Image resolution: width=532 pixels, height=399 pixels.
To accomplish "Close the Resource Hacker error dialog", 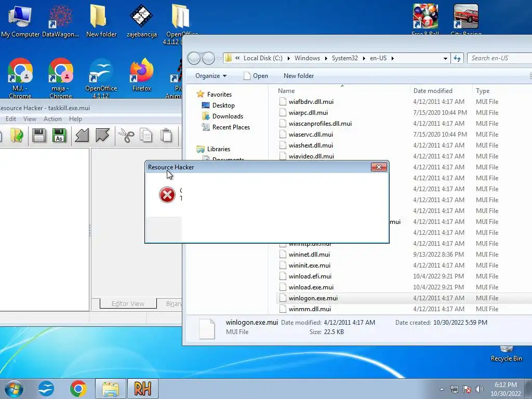I will tap(379, 167).
